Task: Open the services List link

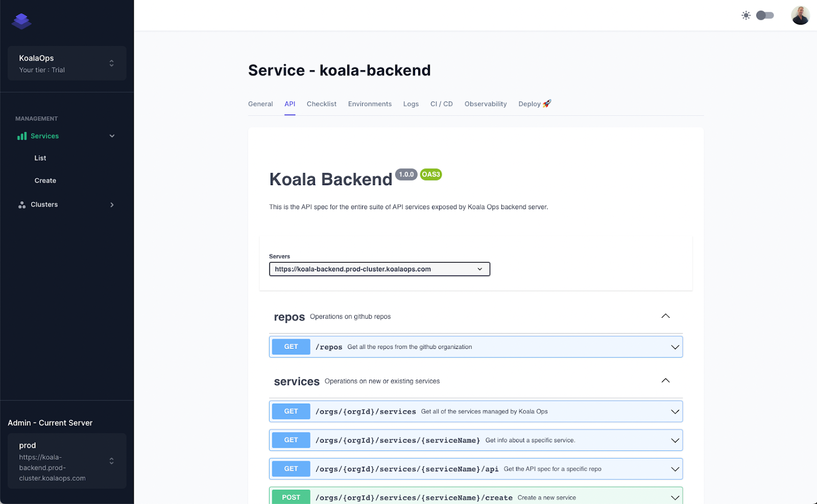Action: [x=40, y=158]
